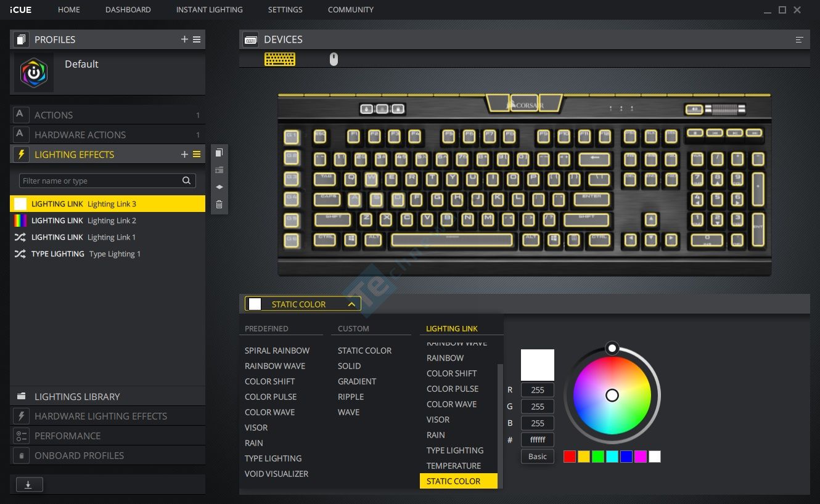This screenshot has height=504, width=820.
Task: Select the mute key on keyboard image
Action: 694,110
